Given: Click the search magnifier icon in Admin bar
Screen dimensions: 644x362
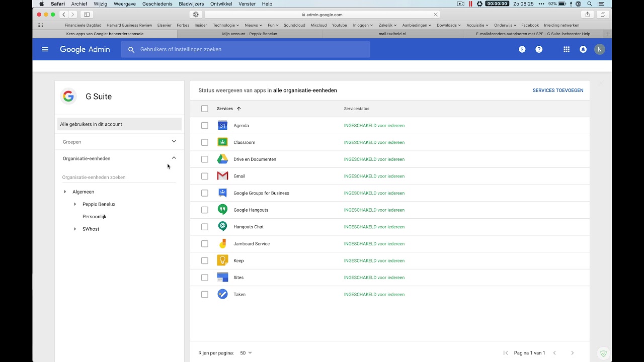Looking at the screenshot, I should pos(131,50).
